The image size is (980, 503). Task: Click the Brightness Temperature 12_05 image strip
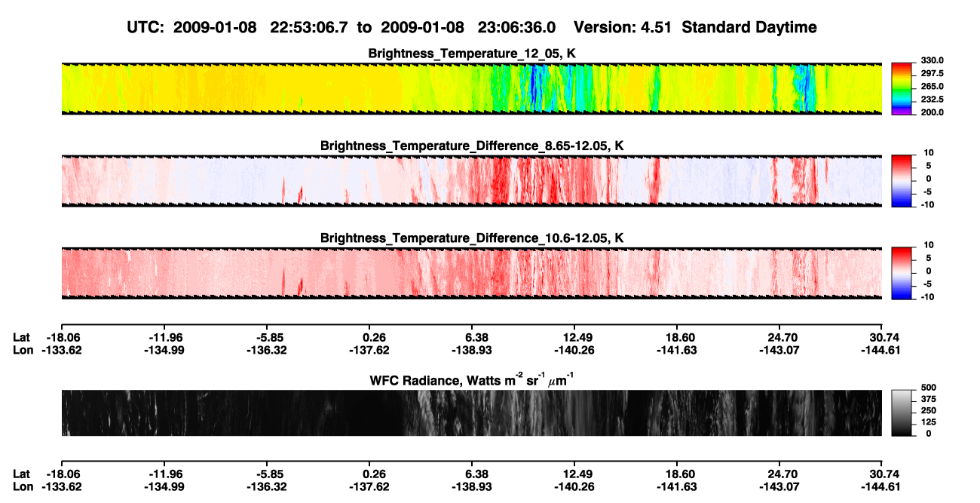click(471, 89)
